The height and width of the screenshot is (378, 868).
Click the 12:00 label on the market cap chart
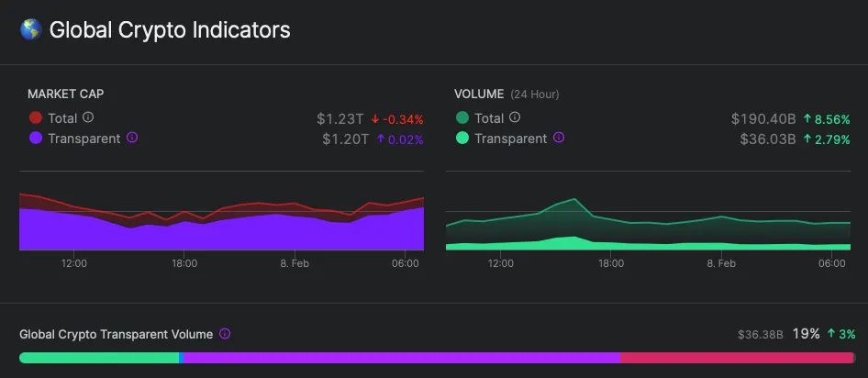click(74, 263)
